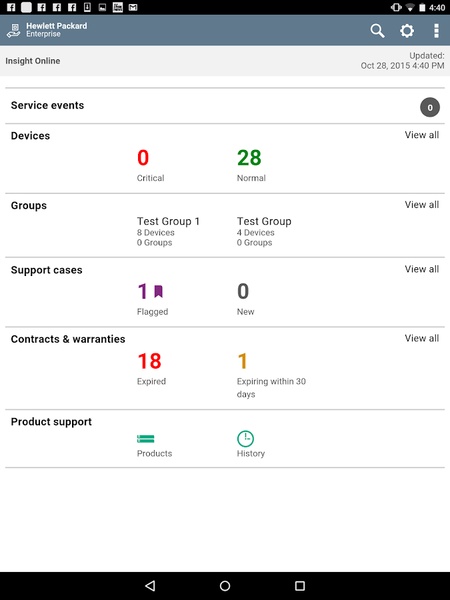The width and height of the screenshot is (450, 600).
Task: Tap the Service events count badge
Action: [x=430, y=108]
